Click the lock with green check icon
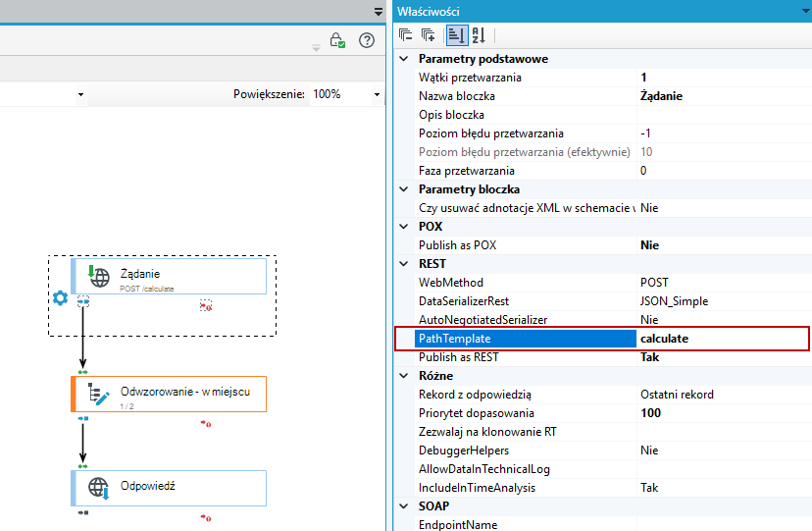The width and height of the screenshot is (812, 531). [337, 40]
